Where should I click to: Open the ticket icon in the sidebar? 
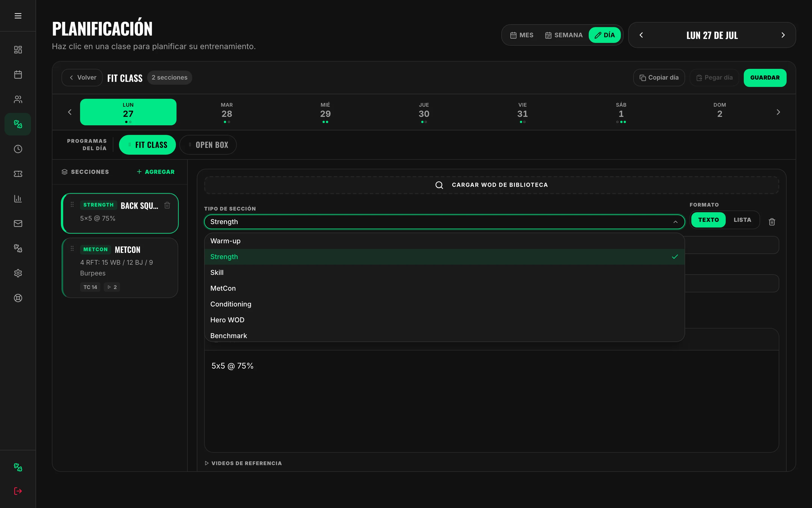18,174
